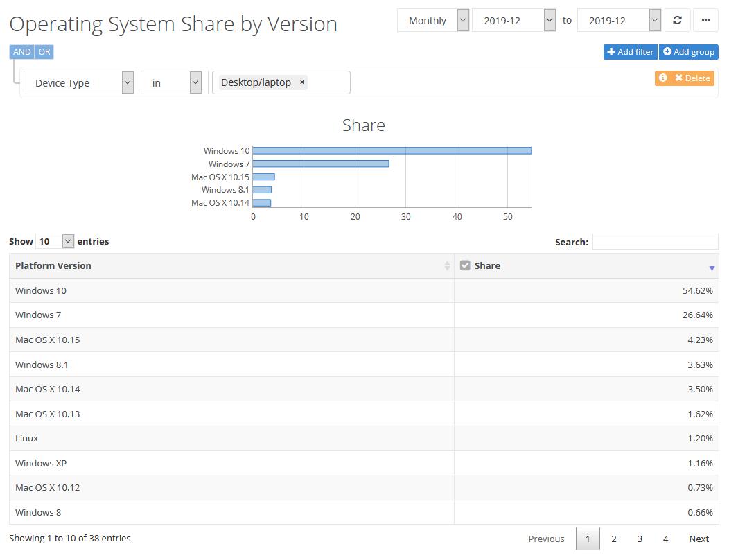Sort by Platform Version column arrows
Image resolution: width=729 pixels, height=560 pixels.
[x=447, y=266]
